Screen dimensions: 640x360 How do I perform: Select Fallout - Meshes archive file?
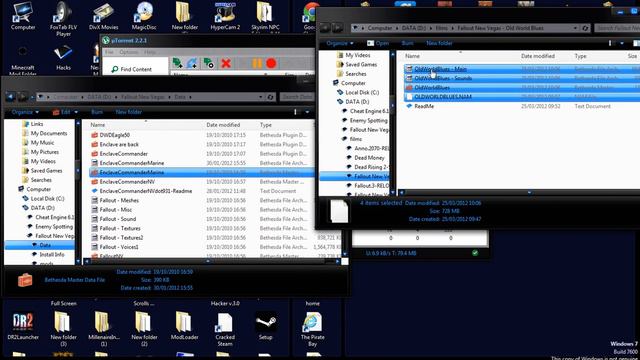click(119, 200)
